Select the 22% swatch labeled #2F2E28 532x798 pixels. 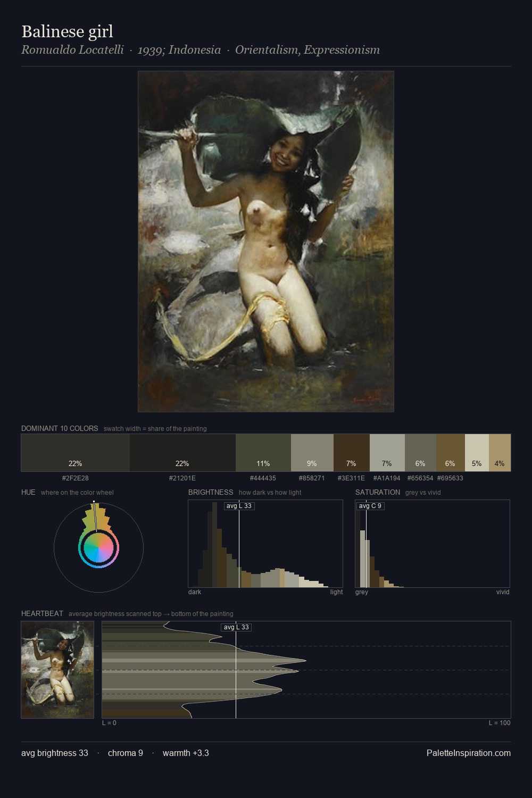click(76, 453)
